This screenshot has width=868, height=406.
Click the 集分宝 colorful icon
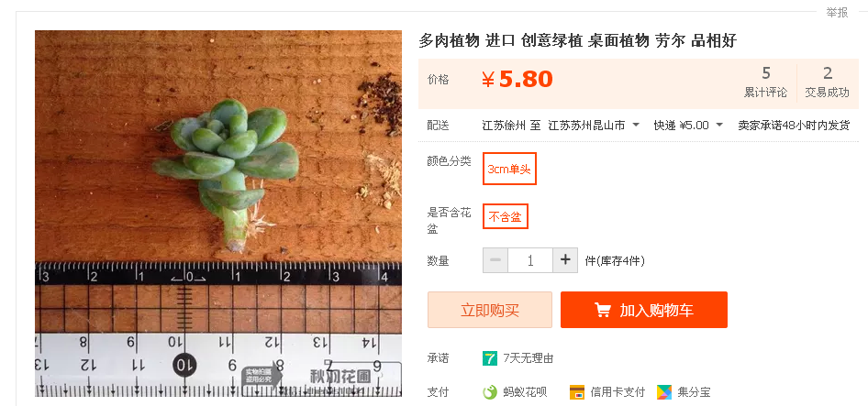663,393
